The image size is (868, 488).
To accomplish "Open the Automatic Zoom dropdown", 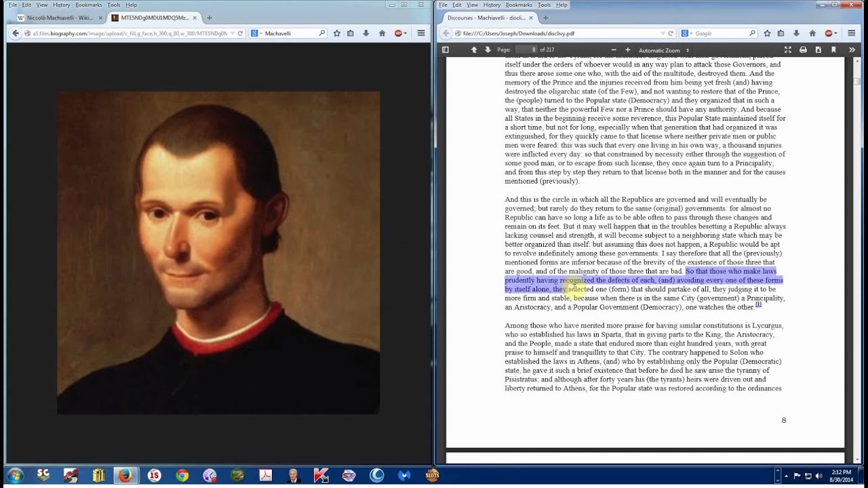I will (x=664, y=50).
